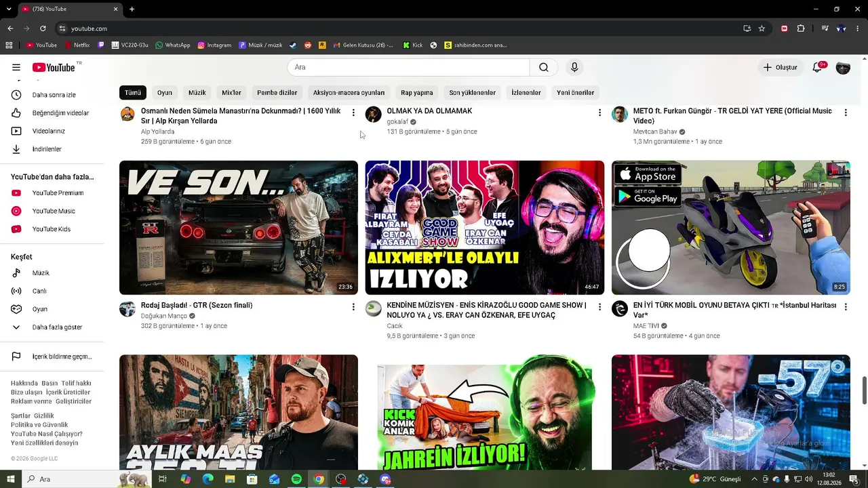This screenshot has height=488, width=868.
Task: Play the Good Game Show İZLİYOR thumbnail
Action: click(x=485, y=228)
